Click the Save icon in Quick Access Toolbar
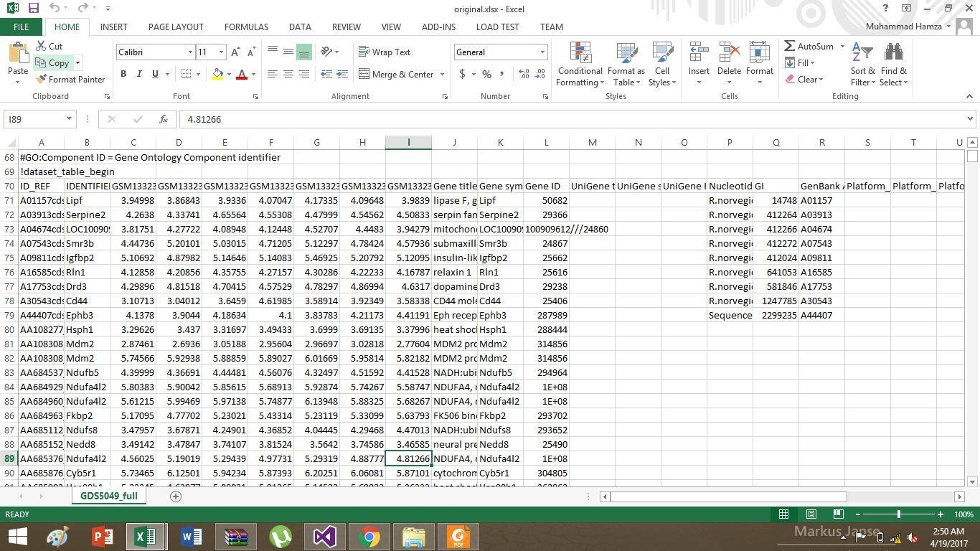 click(x=33, y=9)
